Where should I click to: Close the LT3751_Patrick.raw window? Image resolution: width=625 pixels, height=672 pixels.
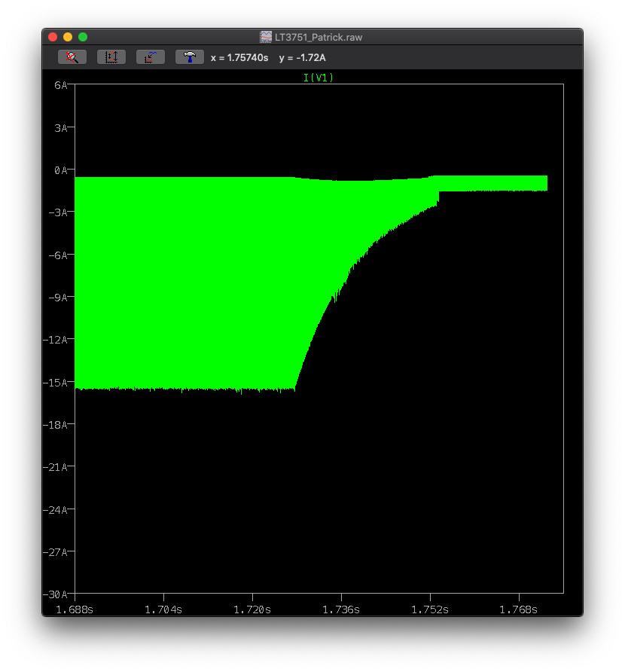(x=53, y=37)
